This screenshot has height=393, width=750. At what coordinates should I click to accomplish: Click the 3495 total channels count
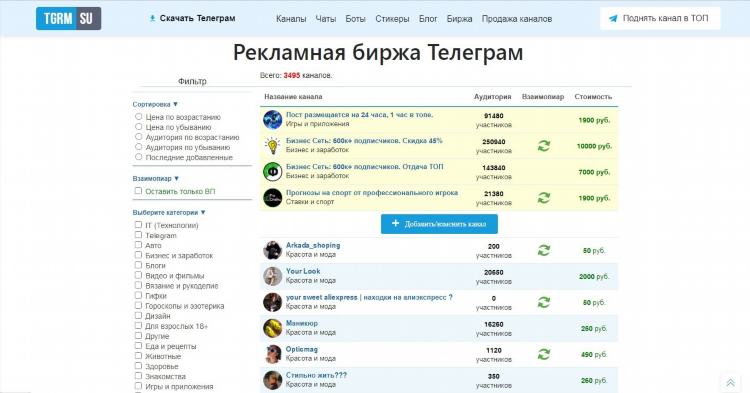(292, 75)
